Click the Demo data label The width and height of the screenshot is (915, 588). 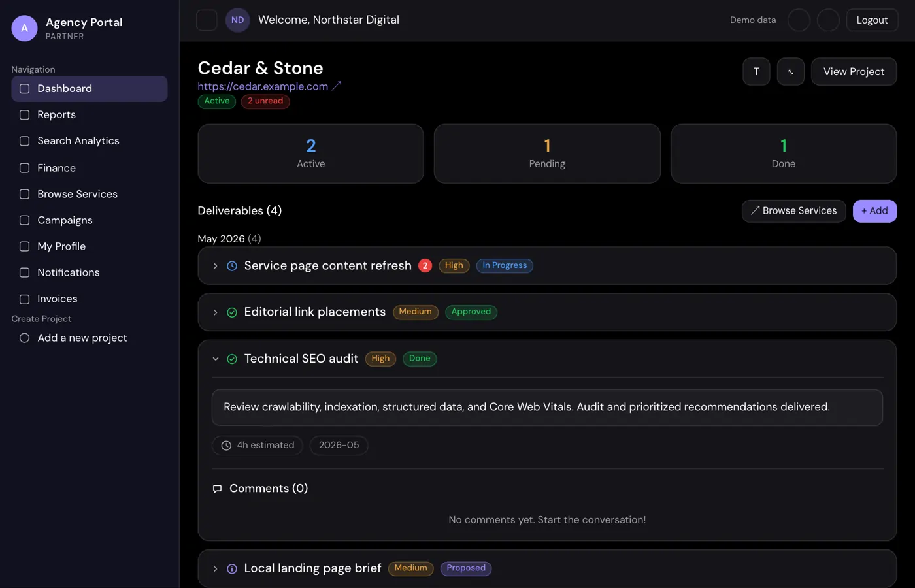tap(753, 20)
